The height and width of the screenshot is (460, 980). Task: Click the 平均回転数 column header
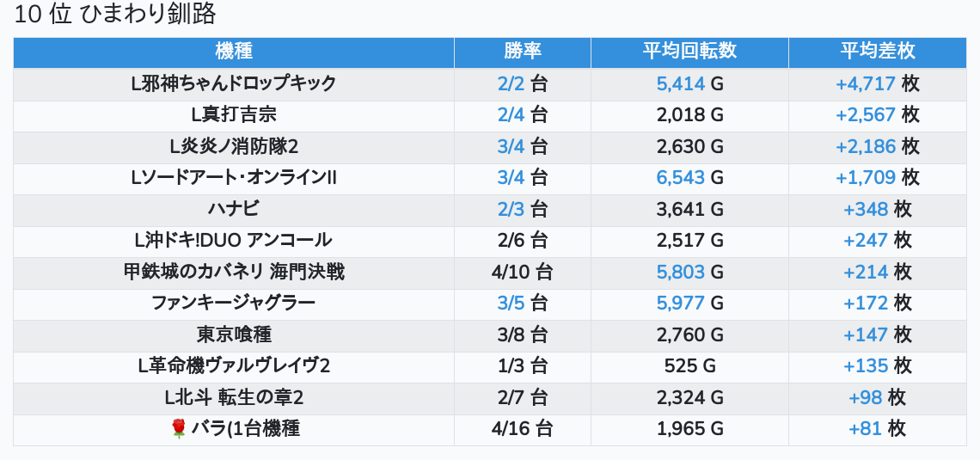pos(689,52)
